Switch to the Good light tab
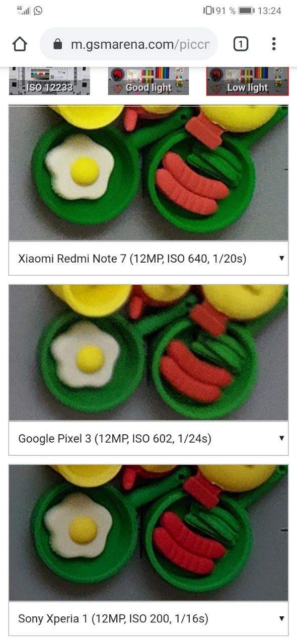 pos(148,81)
